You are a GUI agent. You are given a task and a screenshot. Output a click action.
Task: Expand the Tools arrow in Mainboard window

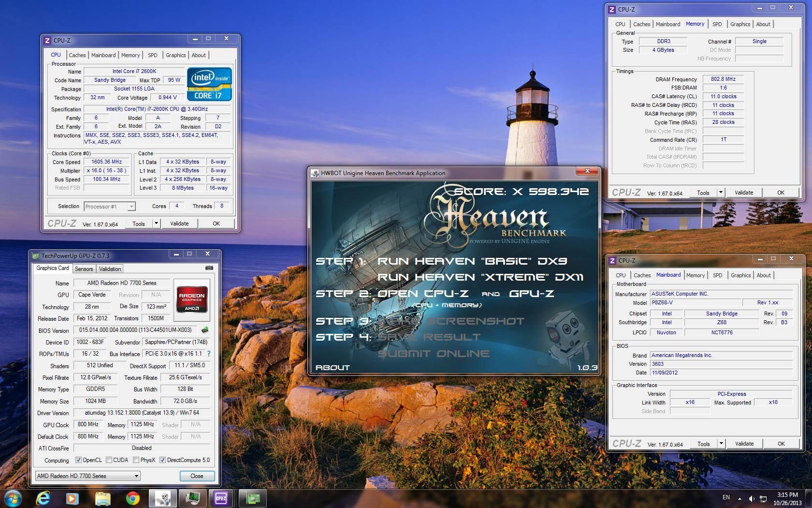click(x=721, y=444)
